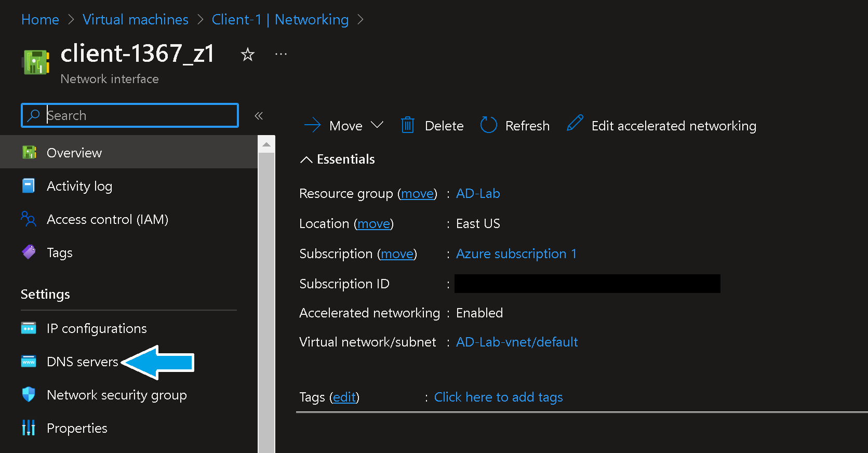Collapse the sidebar with double chevron

(259, 116)
